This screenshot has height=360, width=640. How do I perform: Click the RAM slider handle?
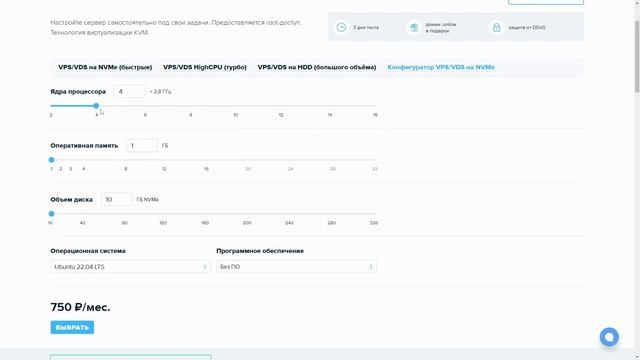pyautogui.click(x=51, y=160)
